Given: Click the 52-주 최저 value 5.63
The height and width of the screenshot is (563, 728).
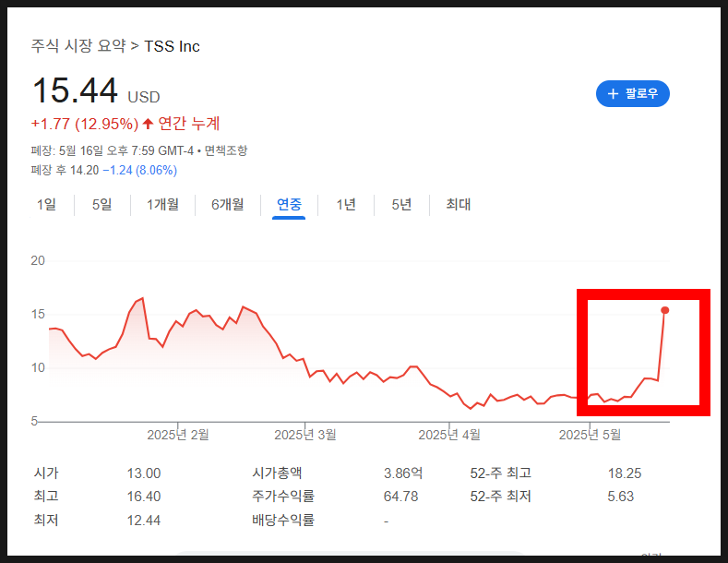Looking at the screenshot, I should tap(621, 497).
